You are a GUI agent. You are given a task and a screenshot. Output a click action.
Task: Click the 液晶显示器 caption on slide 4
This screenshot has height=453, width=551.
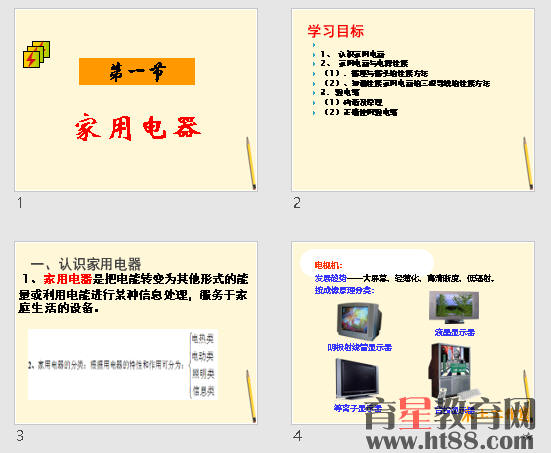455,332
